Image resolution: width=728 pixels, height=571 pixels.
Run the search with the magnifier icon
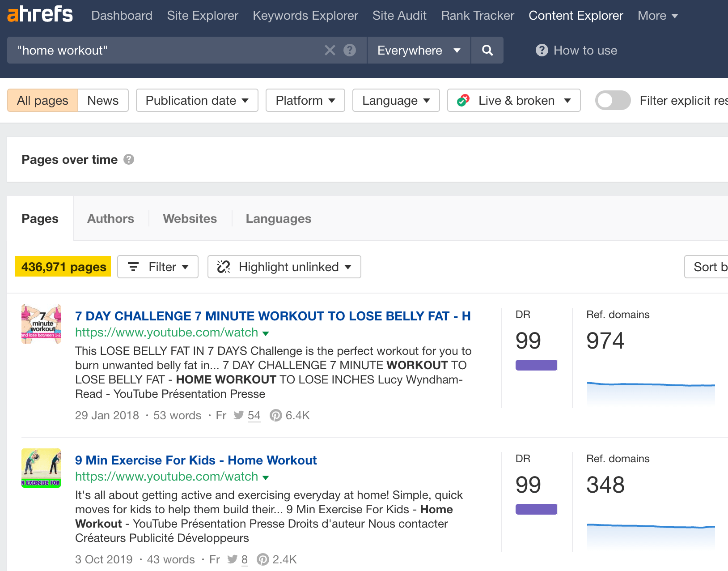click(487, 50)
